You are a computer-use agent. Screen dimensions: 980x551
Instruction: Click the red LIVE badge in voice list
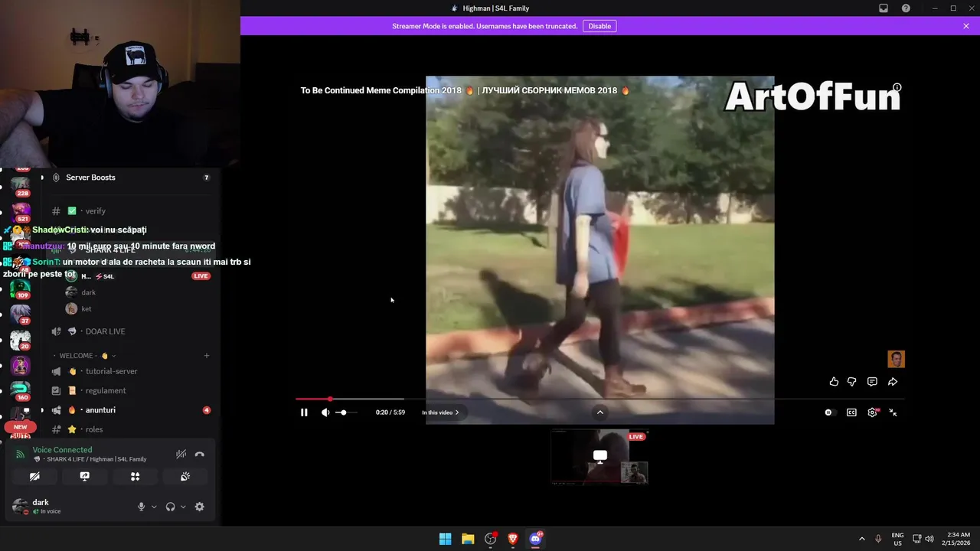point(201,276)
